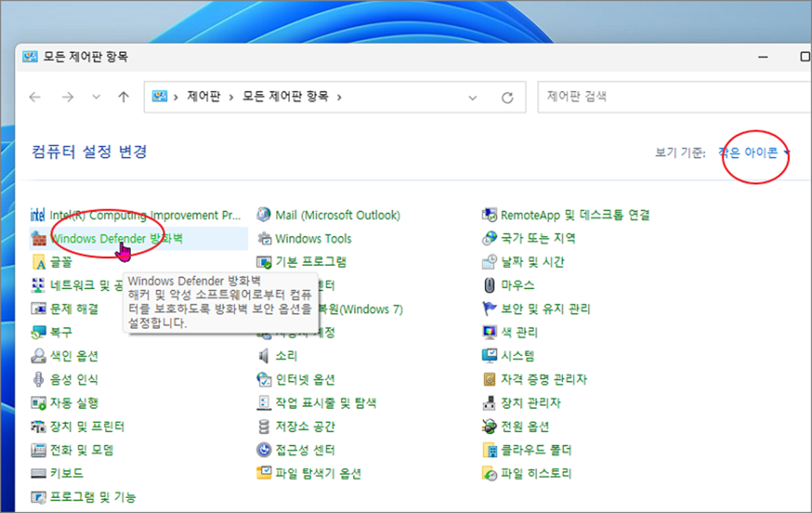Open the 장치 관리자 link
Viewport: 812px width, 513px height.
[530, 403]
